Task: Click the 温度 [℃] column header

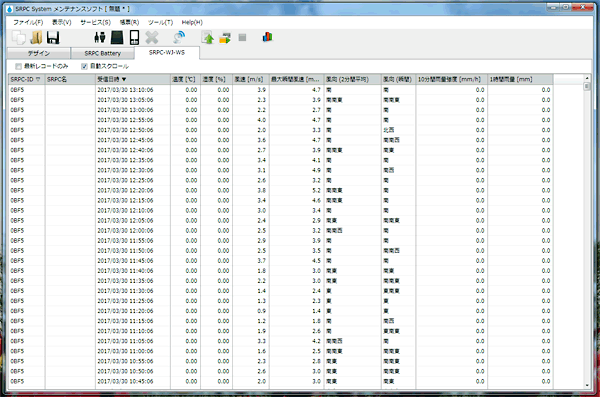Action: (185, 79)
